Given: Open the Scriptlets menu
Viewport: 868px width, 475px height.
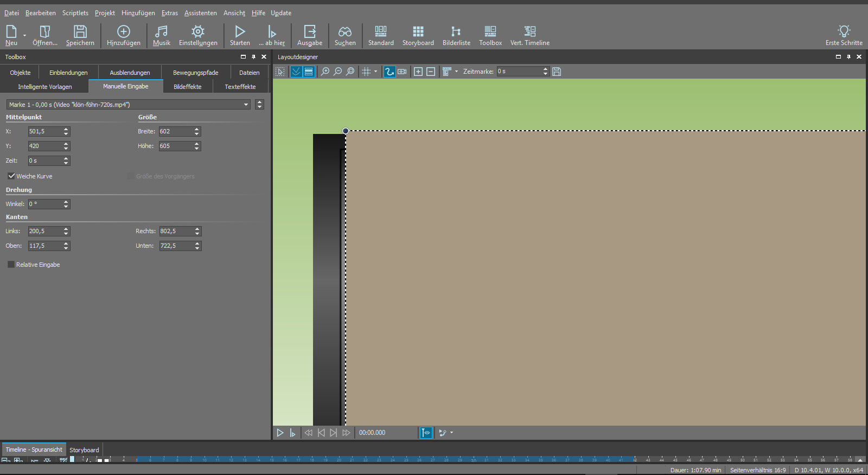Looking at the screenshot, I should (75, 13).
